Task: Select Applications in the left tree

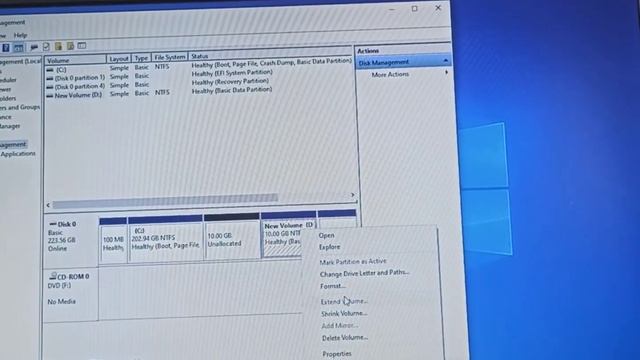Action: [x=18, y=154]
